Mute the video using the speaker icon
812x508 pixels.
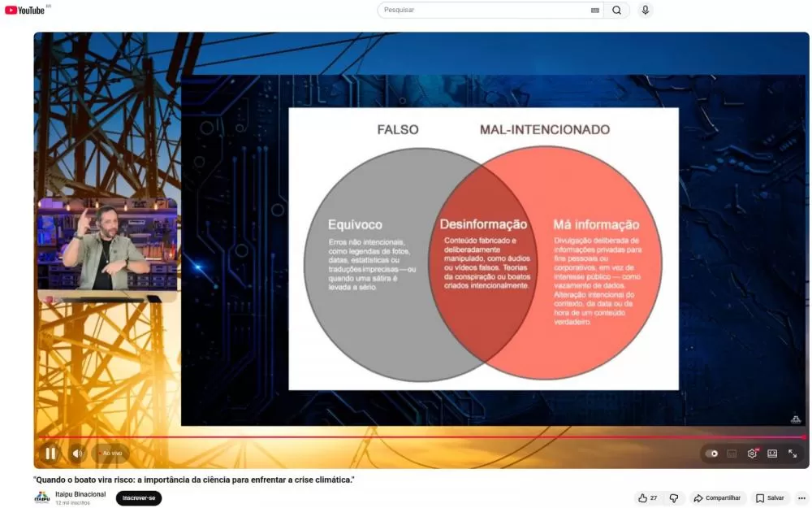pyautogui.click(x=78, y=454)
